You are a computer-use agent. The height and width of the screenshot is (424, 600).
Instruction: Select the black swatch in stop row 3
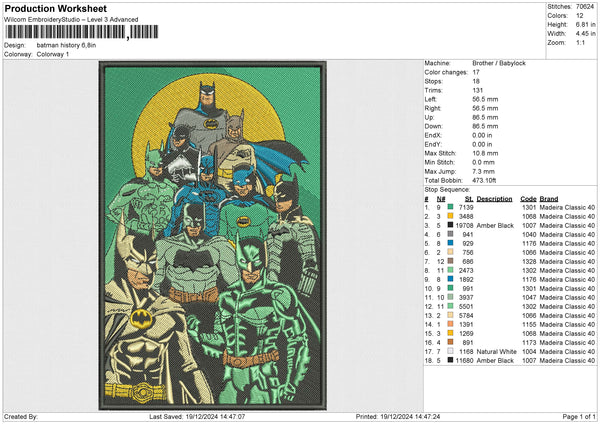click(x=450, y=225)
